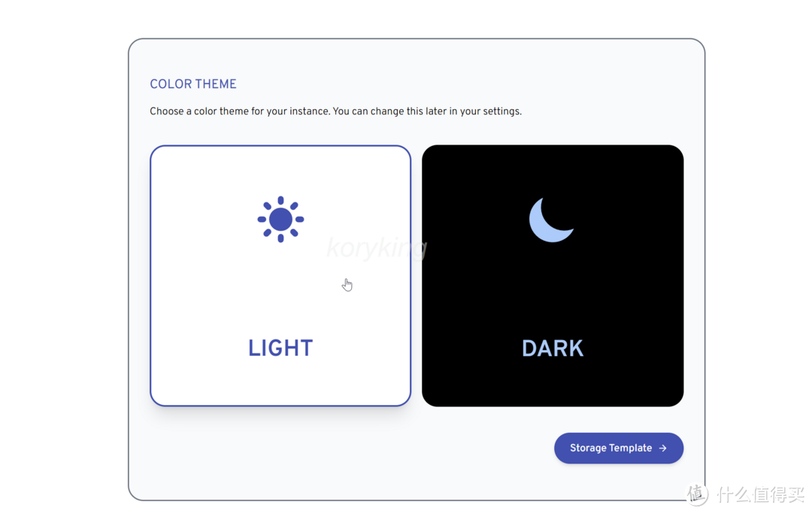Click the DARK label text
812x514 pixels.
pyautogui.click(x=553, y=348)
